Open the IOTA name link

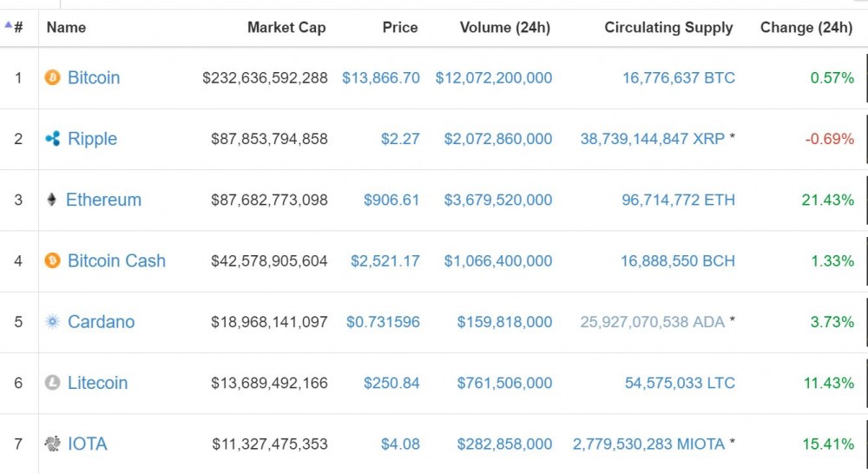click(x=88, y=444)
